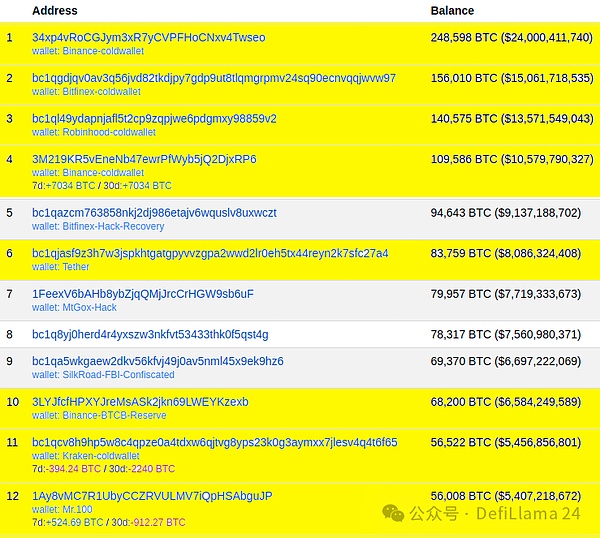Viewport: 600px width, 538px height.
Task: Open address 1Ay8vMC7R1UbyCCZRVULMV7iQpHSAbguJP
Action: (152, 496)
